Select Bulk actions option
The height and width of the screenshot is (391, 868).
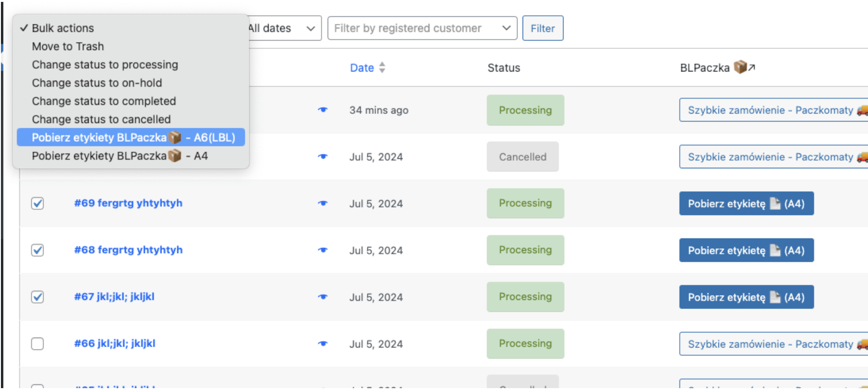coord(131,28)
